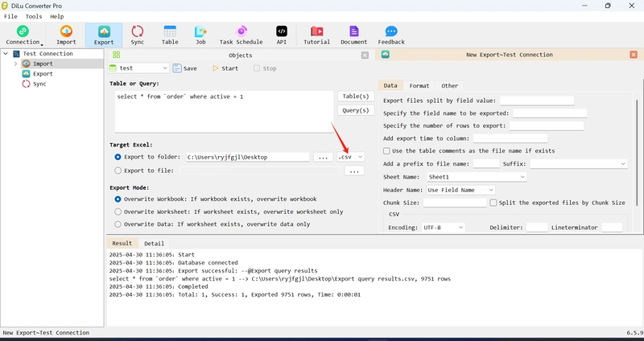Open the Document toolbar icon
Viewport: 644px width, 341px height.
(353, 35)
